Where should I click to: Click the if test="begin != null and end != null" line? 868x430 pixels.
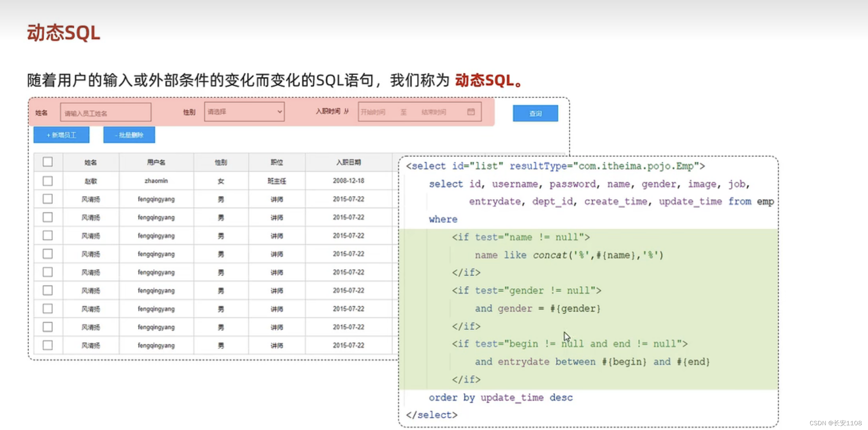[x=570, y=344]
